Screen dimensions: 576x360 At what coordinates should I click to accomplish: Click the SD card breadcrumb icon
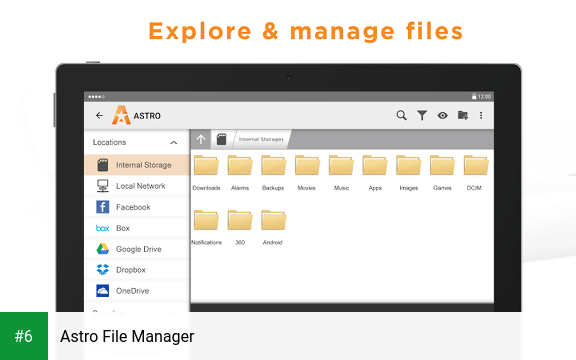pos(222,140)
